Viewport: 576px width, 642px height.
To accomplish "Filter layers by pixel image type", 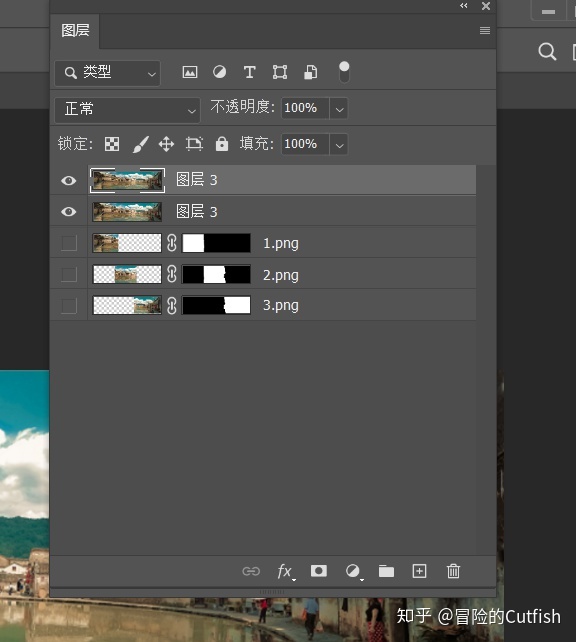I will pos(190,72).
